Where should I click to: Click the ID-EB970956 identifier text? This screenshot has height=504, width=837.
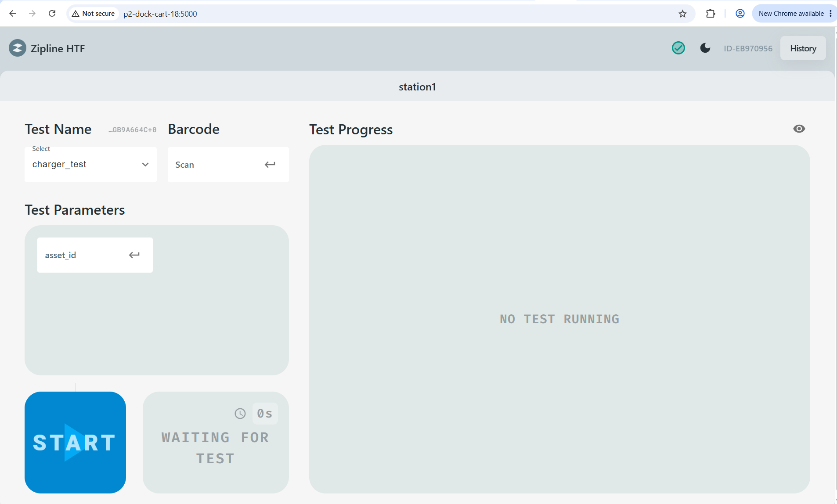click(748, 48)
